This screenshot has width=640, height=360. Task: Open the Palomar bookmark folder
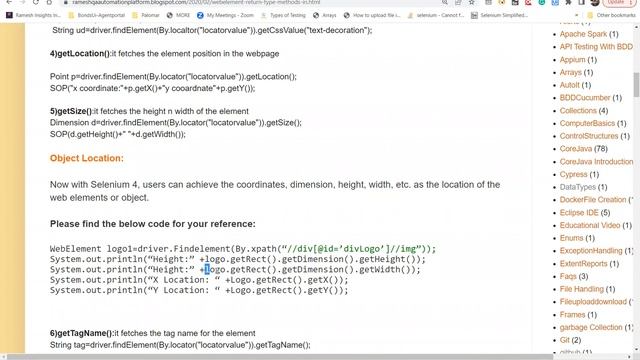[146, 16]
